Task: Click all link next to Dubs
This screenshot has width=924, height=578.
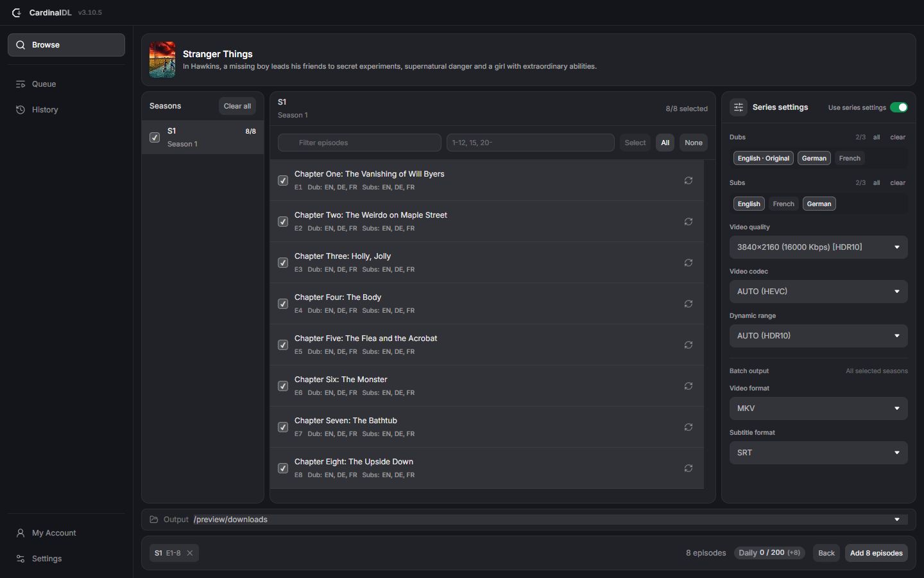Action: click(x=877, y=137)
